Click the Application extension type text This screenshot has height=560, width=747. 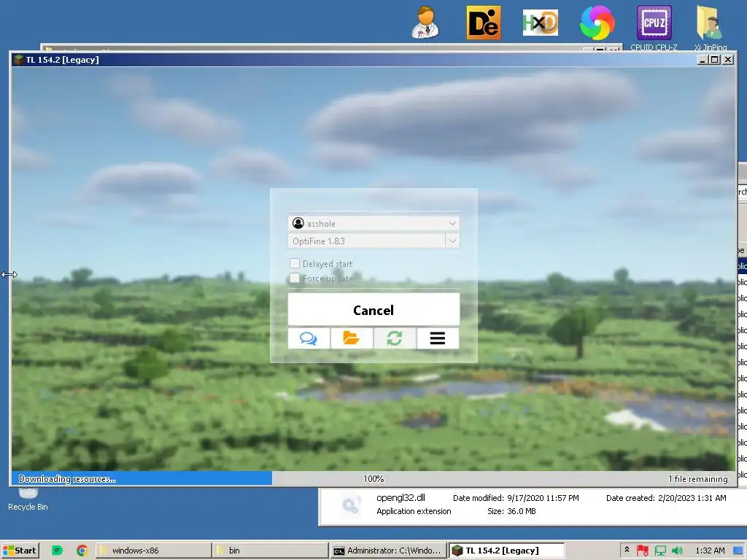(414, 511)
